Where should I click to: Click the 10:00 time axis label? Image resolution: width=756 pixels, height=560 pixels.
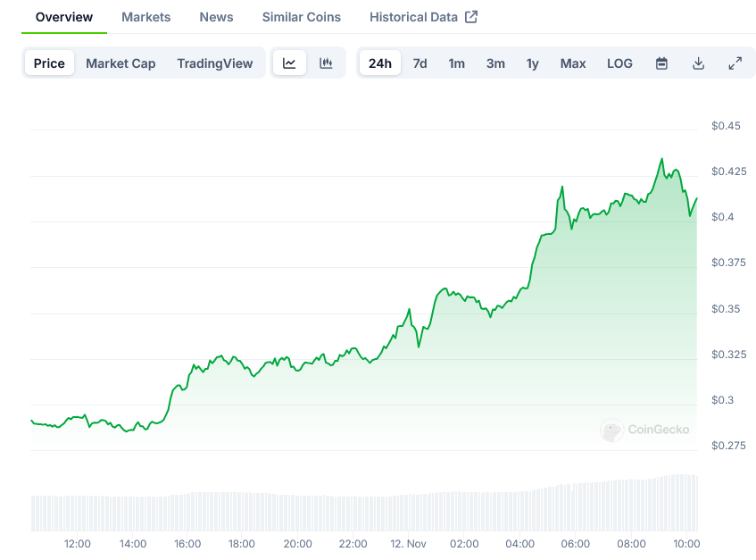[686, 544]
